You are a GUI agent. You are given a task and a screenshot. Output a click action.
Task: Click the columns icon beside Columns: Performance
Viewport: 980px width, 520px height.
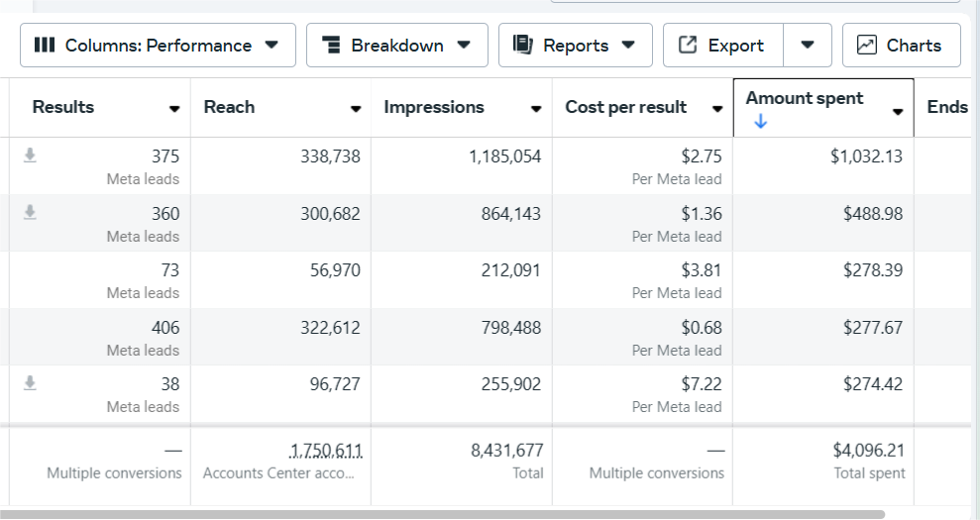[x=44, y=46]
